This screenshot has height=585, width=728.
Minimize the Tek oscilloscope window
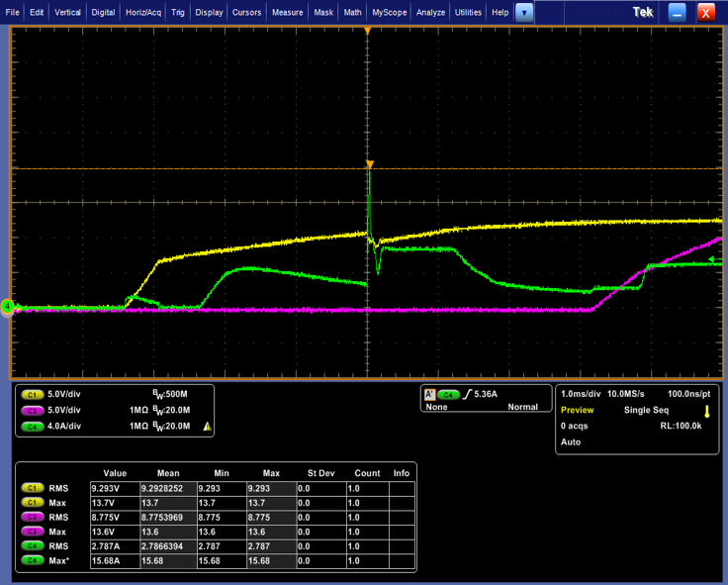click(677, 13)
